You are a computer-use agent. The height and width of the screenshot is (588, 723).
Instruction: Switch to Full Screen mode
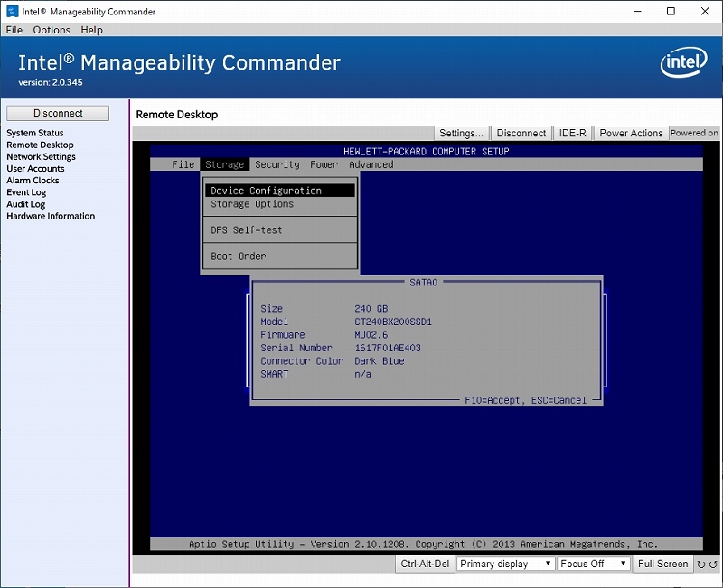[663, 564]
